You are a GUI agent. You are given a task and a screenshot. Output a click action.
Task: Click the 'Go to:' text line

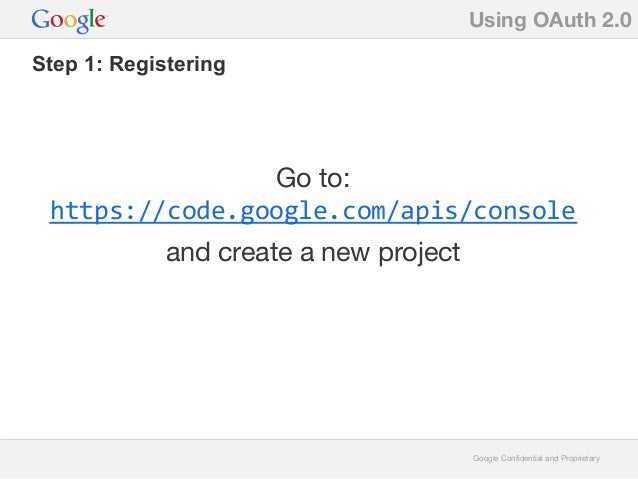tap(313, 178)
